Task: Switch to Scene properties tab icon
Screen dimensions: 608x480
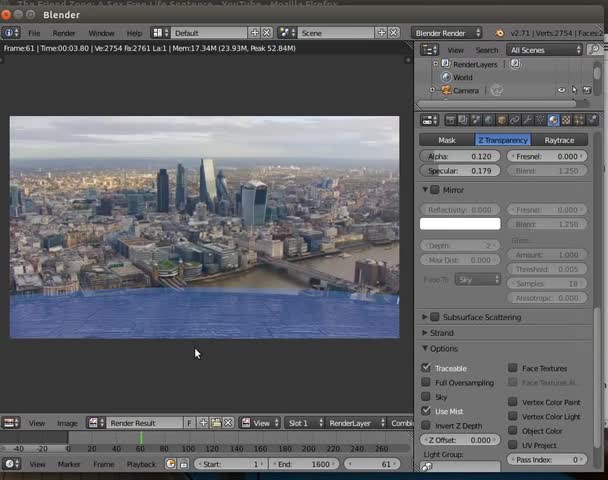Action: pos(476,120)
